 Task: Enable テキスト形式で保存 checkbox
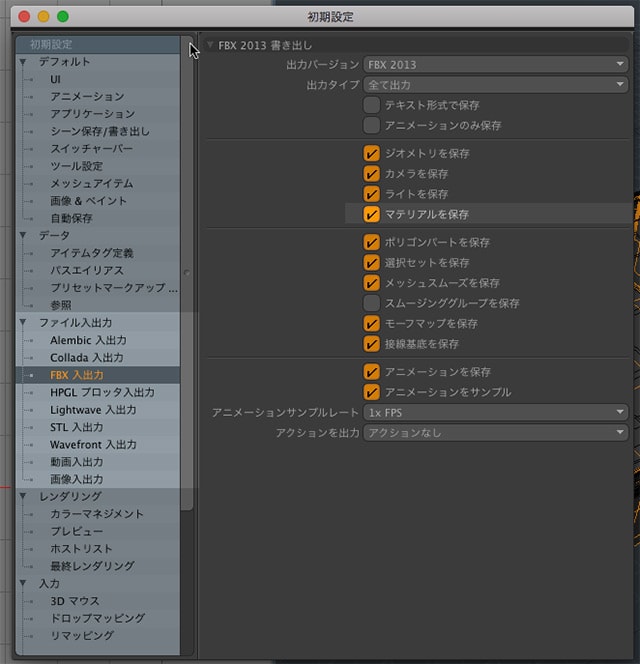click(372, 105)
